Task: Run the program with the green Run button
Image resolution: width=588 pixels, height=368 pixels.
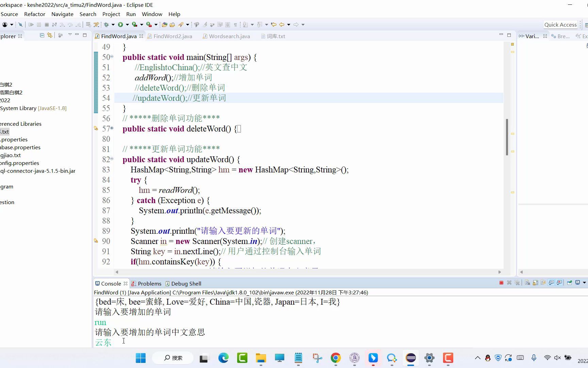Action: tap(120, 25)
